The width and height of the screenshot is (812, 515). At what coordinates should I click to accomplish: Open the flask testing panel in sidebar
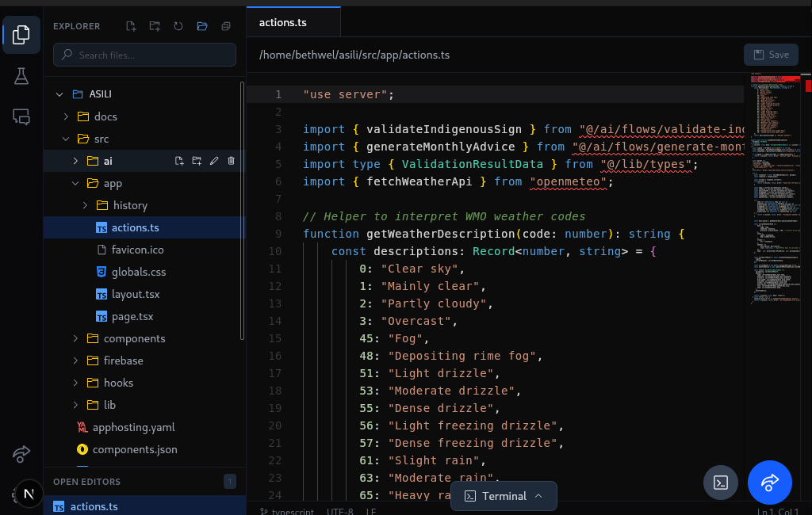click(x=21, y=76)
